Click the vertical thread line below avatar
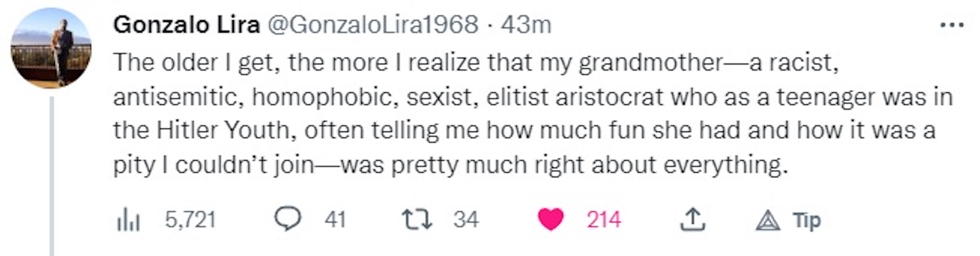This screenshot has height=256, width=980. point(52,178)
